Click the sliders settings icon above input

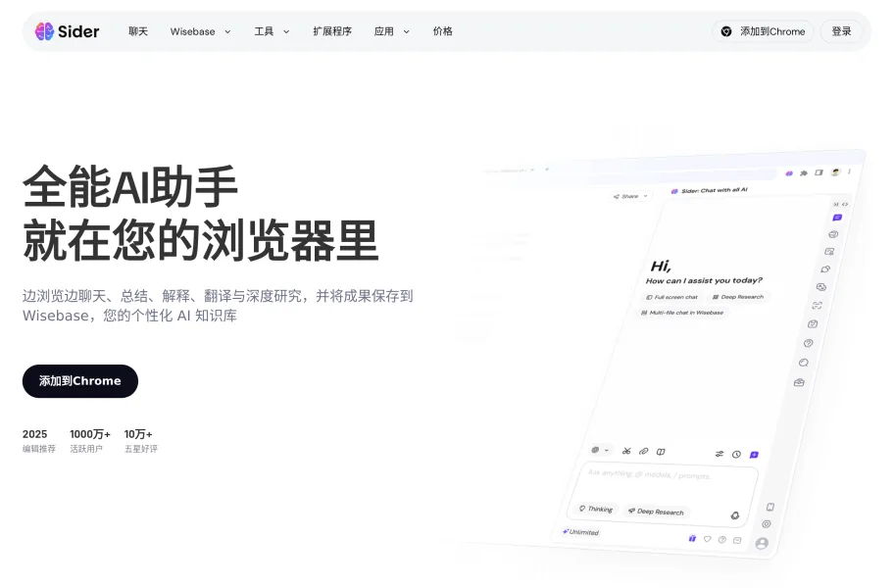click(x=720, y=454)
